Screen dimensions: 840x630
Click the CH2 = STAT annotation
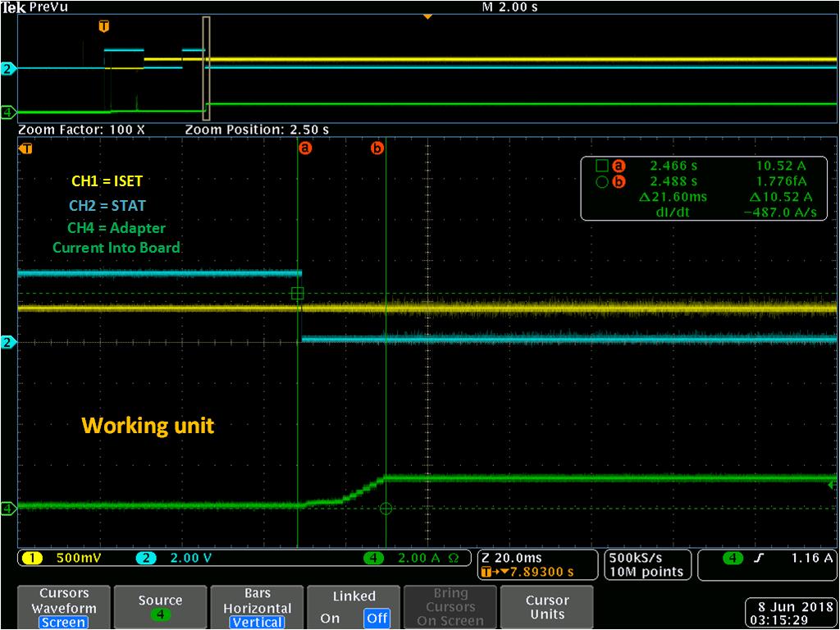107,205
